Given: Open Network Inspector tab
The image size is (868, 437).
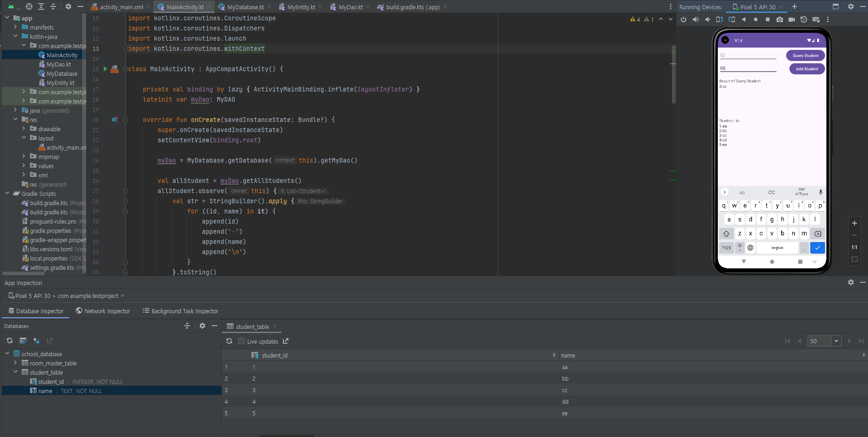Looking at the screenshot, I should [103, 311].
